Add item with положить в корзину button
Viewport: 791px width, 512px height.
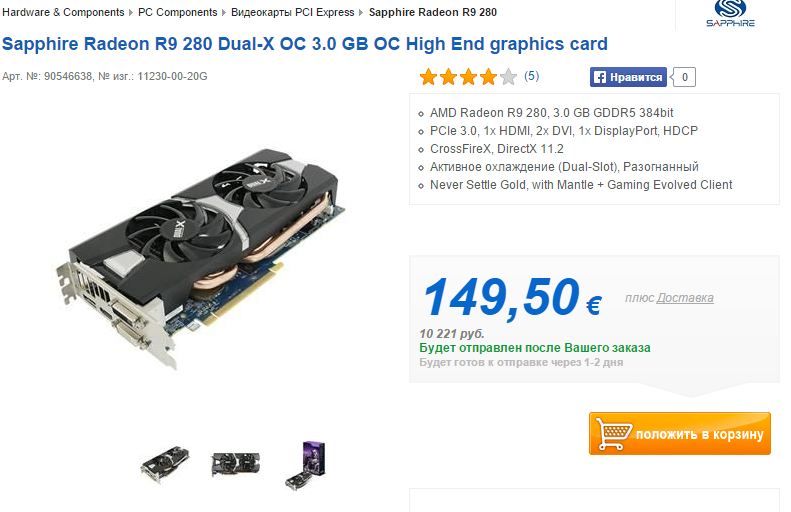point(680,433)
